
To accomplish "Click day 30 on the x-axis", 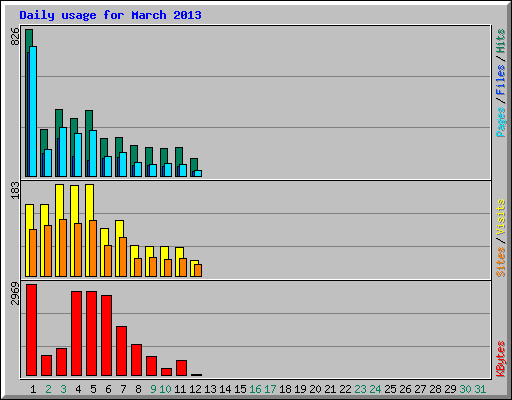I will click(x=465, y=389).
